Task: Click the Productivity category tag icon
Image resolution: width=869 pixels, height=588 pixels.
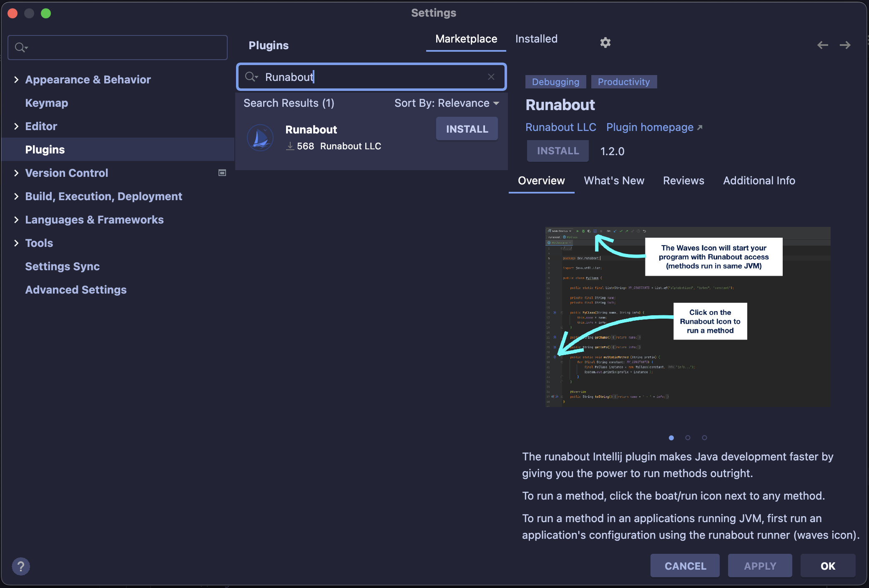Action: (x=623, y=81)
